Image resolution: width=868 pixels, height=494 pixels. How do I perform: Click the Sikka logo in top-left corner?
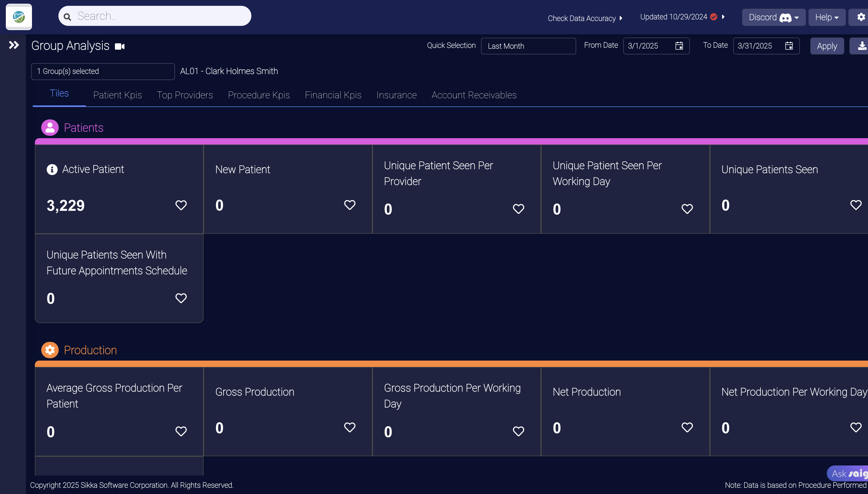click(19, 17)
